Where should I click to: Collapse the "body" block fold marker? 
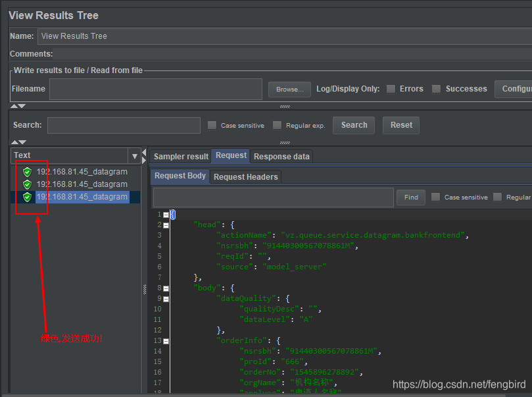point(166,288)
